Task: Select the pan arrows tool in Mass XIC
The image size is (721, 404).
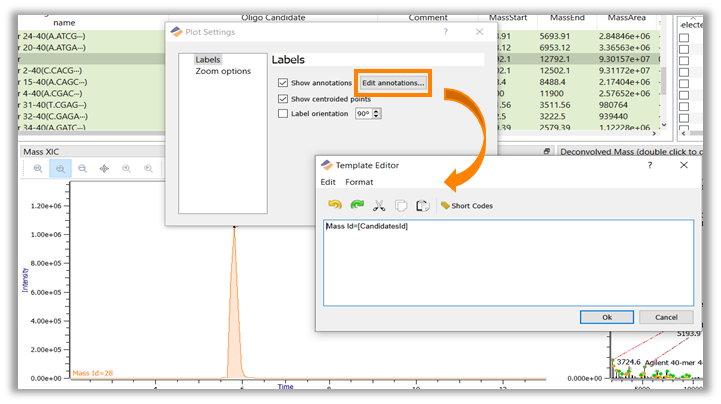Action: [x=104, y=169]
